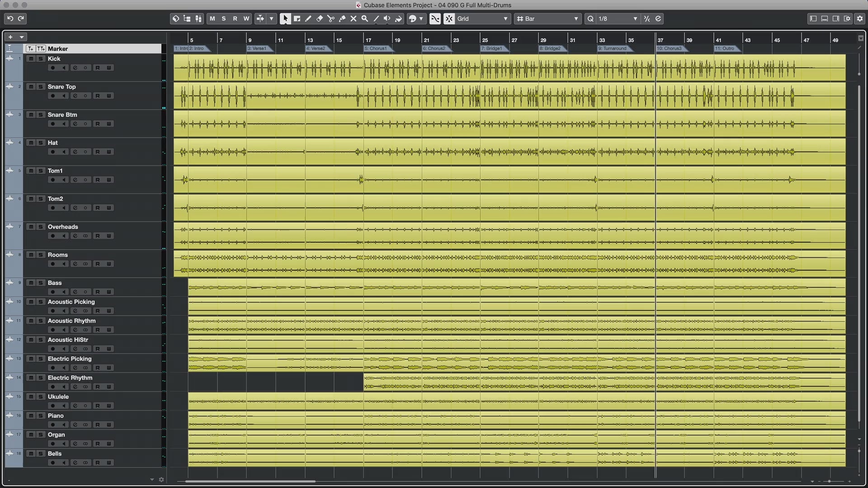
Task: Select the Draw pencil tool
Action: (308, 19)
